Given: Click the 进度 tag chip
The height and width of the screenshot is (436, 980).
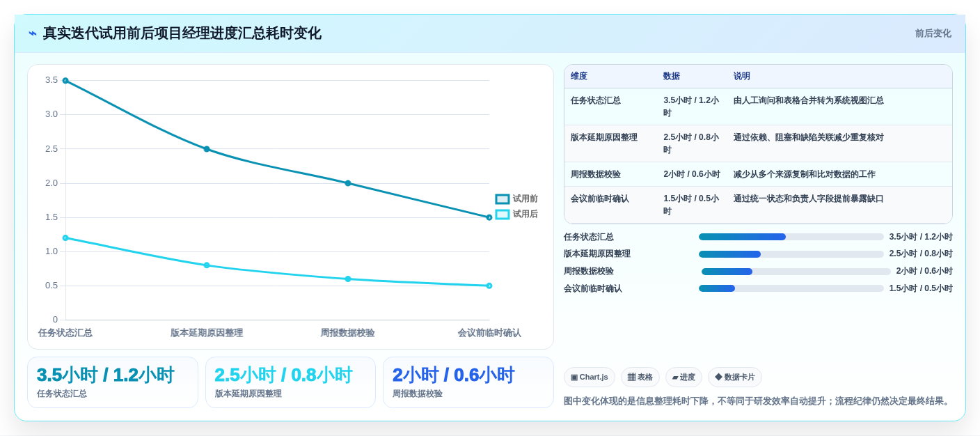Looking at the screenshot, I should (683, 377).
